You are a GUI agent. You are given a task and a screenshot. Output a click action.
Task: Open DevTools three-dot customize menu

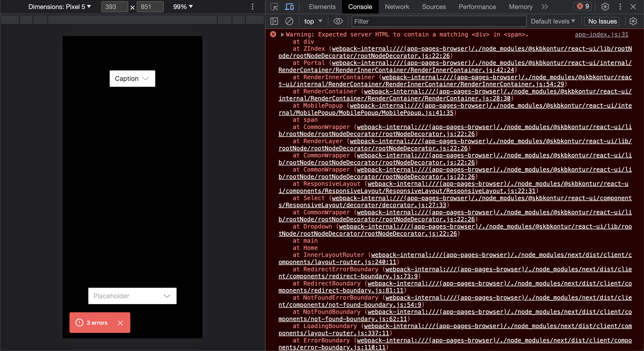[x=620, y=7]
